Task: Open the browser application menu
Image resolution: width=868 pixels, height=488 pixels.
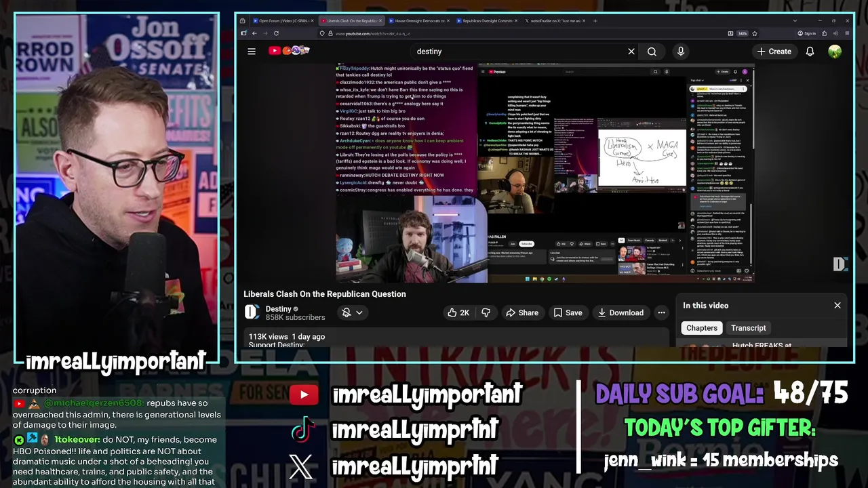Action: 847,33
